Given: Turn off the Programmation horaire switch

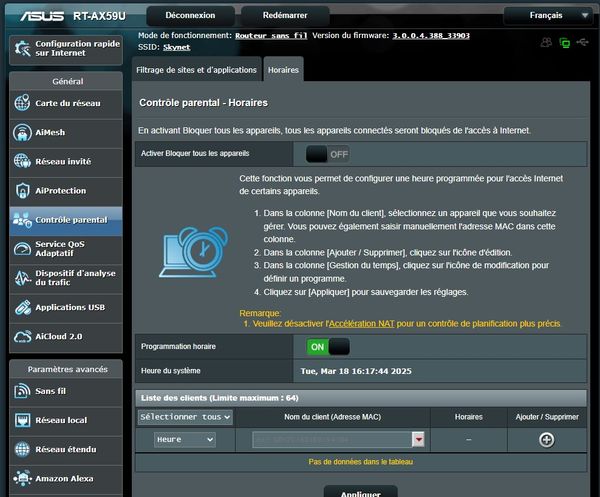Looking at the screenshot, I should tap(327, 346).
